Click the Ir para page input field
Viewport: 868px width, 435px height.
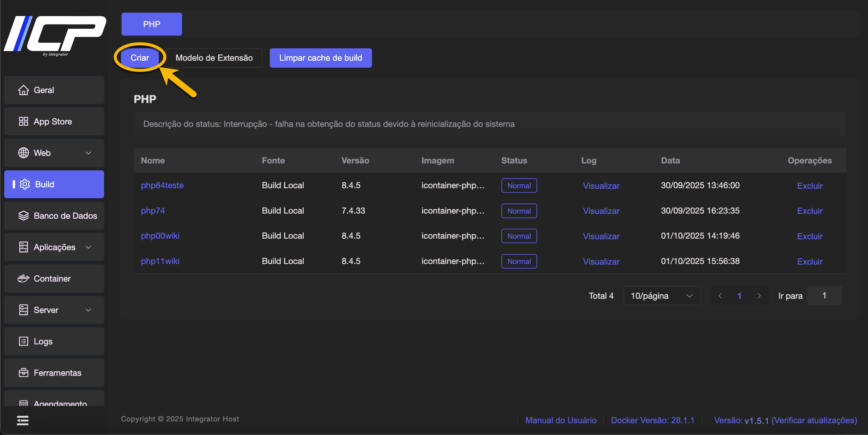click(824, 296)
